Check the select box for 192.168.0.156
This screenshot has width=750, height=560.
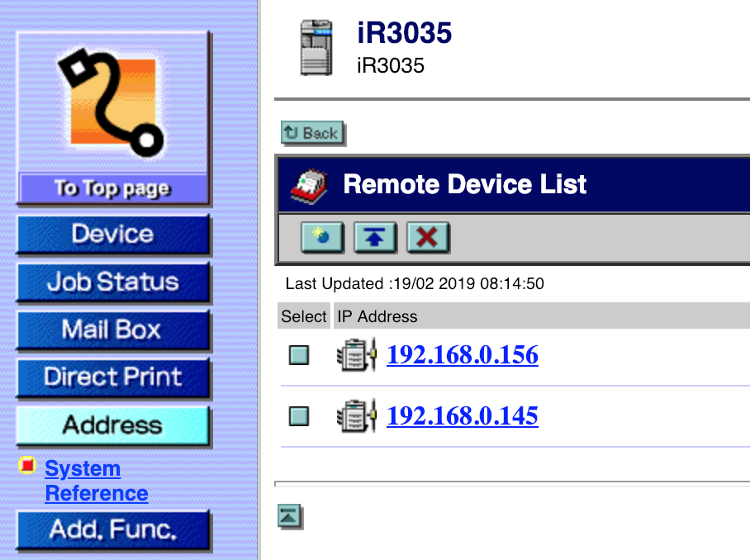pos(298,354)
